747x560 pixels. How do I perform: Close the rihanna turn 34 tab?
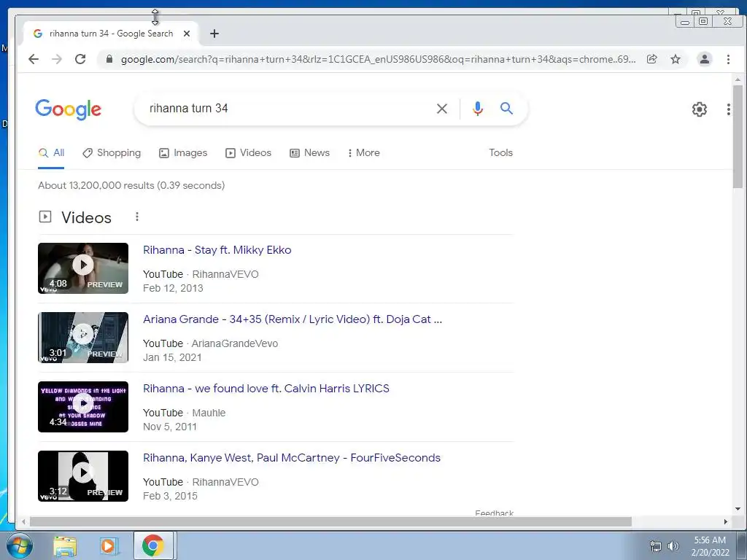[187, 34]
